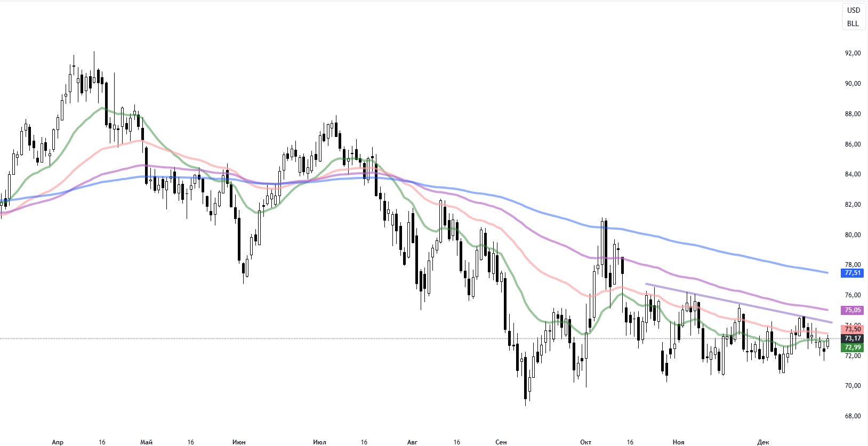Click the current price label 73,17
This screenshot has width=868, height=446.
tap(853, 338)
